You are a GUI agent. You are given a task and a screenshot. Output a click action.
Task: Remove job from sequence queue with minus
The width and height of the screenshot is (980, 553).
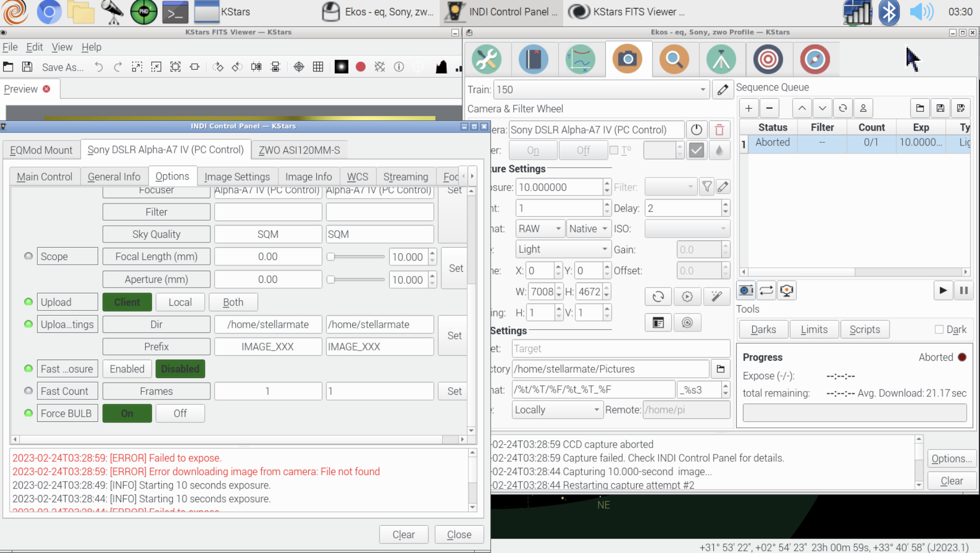click(x=769, y=108)
